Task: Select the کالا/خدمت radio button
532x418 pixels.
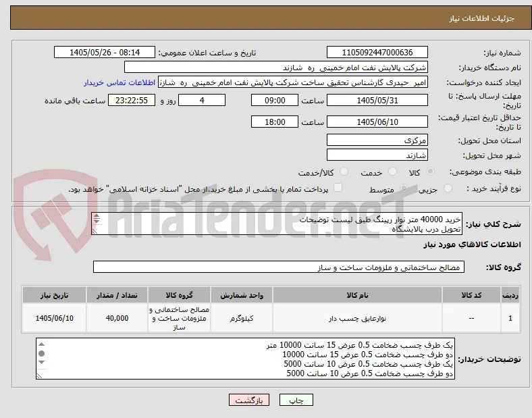Action: (344, 172)
